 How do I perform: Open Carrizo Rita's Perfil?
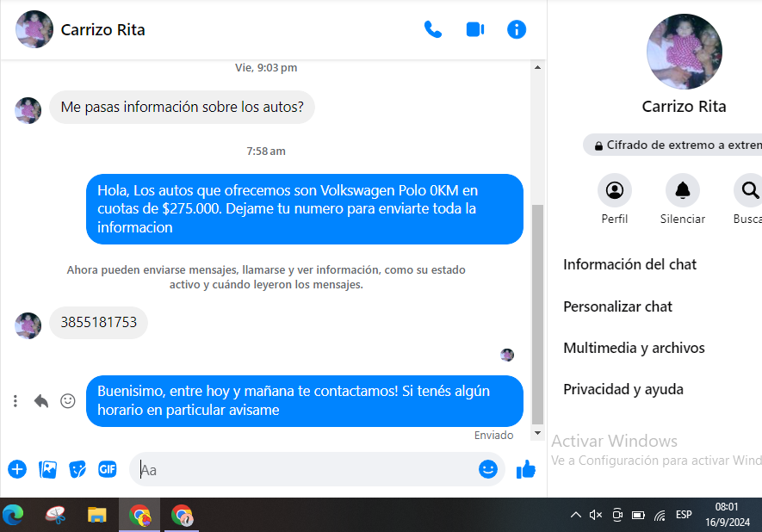(614, 190)
